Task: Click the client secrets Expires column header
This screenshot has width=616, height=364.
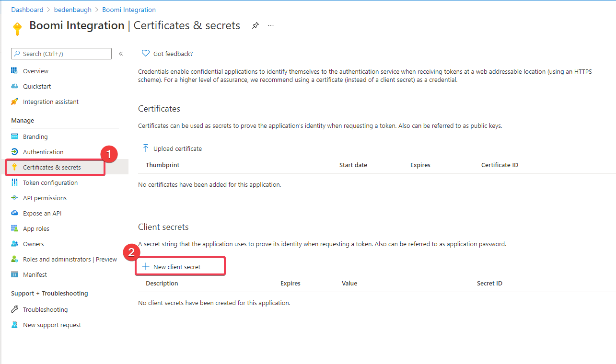Action: tap(291, 283)
